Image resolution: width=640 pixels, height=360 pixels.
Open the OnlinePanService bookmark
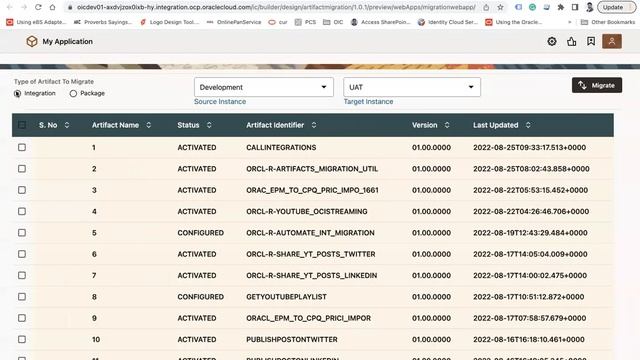click(234, 22)
